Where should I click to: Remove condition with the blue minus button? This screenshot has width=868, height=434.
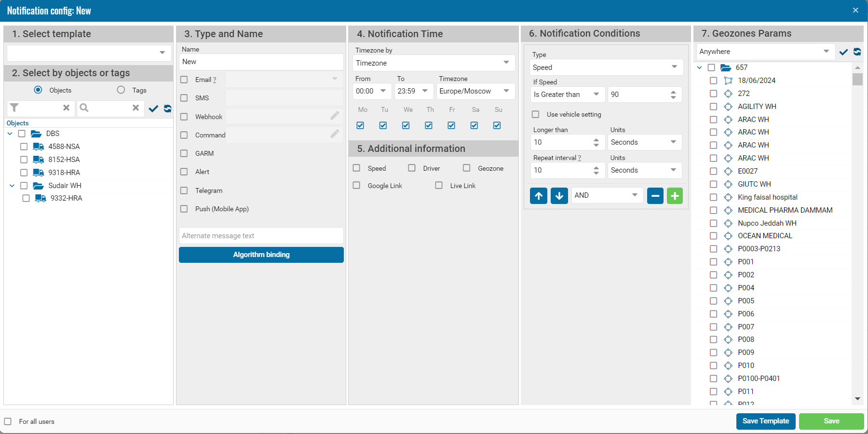[655, 196]
